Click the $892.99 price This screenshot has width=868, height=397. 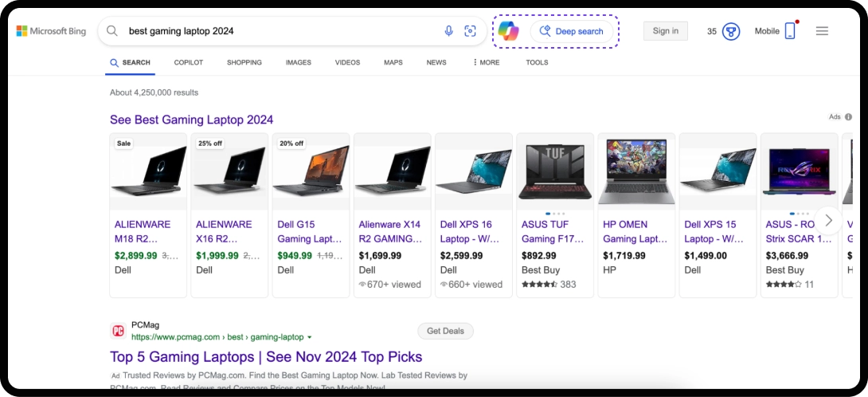(x=538, y=256)
